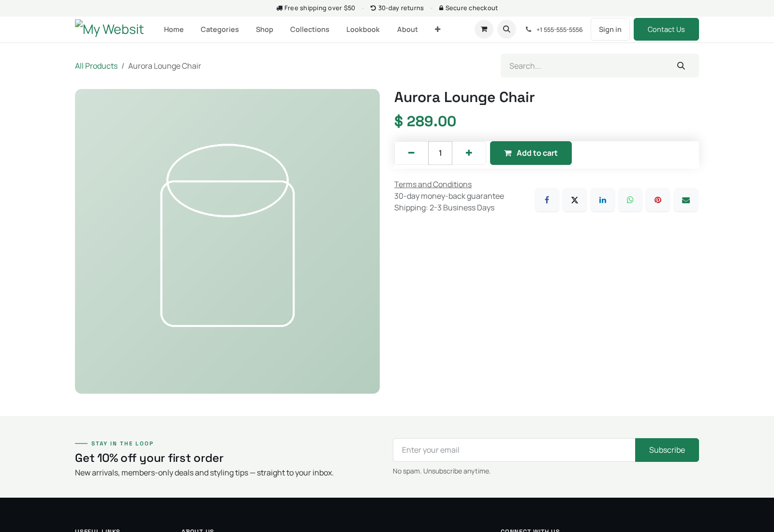Viewport: 774px width, 532px height.
Task: Open the Home menu item
Action: [x=174, y=30]
